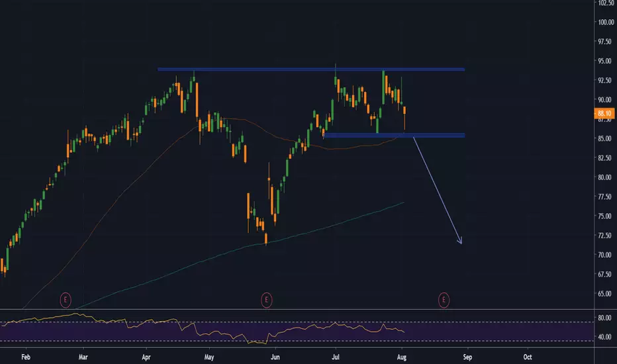
Task: Click the Aug date label
Action: click(x=402, y=357)
